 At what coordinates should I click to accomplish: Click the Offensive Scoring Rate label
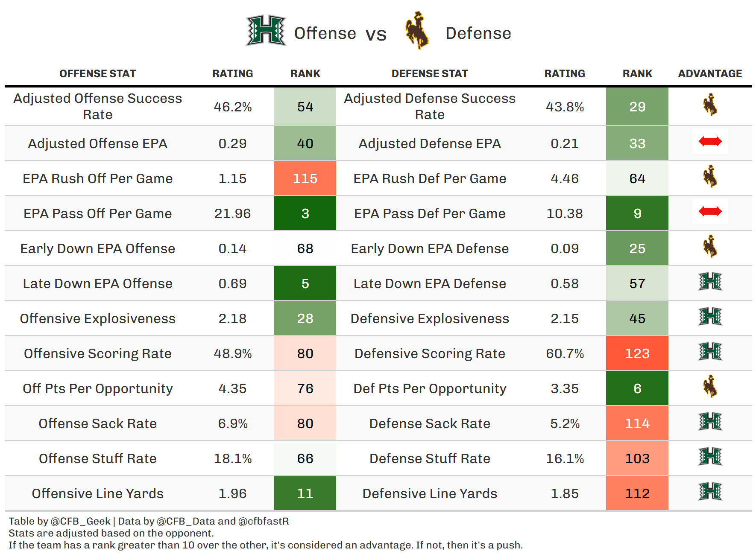click(x=97, y=353)
